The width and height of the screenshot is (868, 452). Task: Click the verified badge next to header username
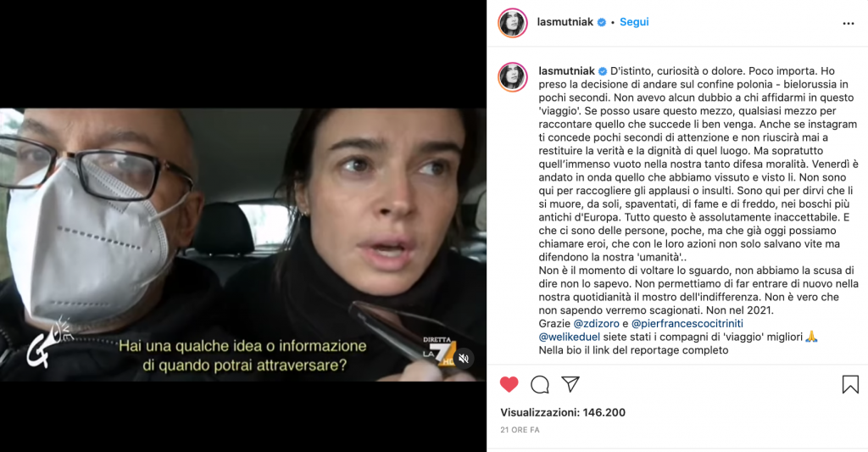click(x=601, y=23)
